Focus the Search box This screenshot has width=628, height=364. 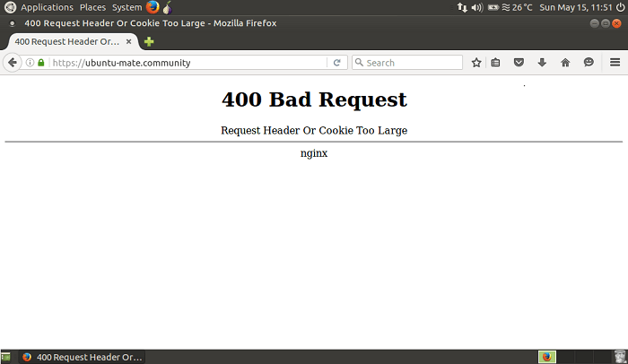point(407,63)
